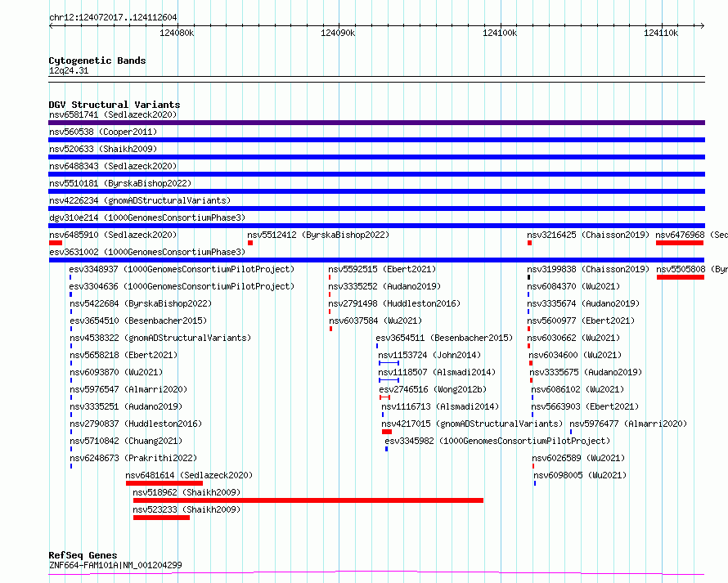Select nsv2791498 (Huddleston2016) label

click(x=394, y=303)
